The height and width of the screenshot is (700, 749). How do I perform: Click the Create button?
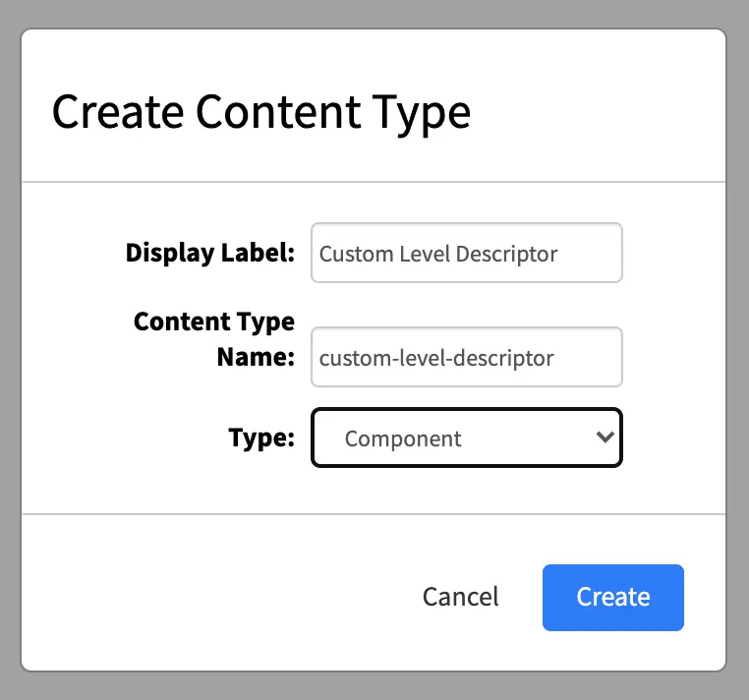pos(612,598)
